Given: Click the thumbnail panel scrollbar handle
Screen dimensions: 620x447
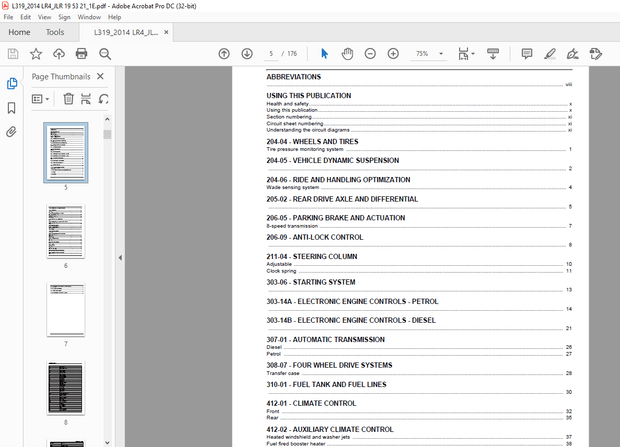Looking at the screenshot, I should 107,134.
